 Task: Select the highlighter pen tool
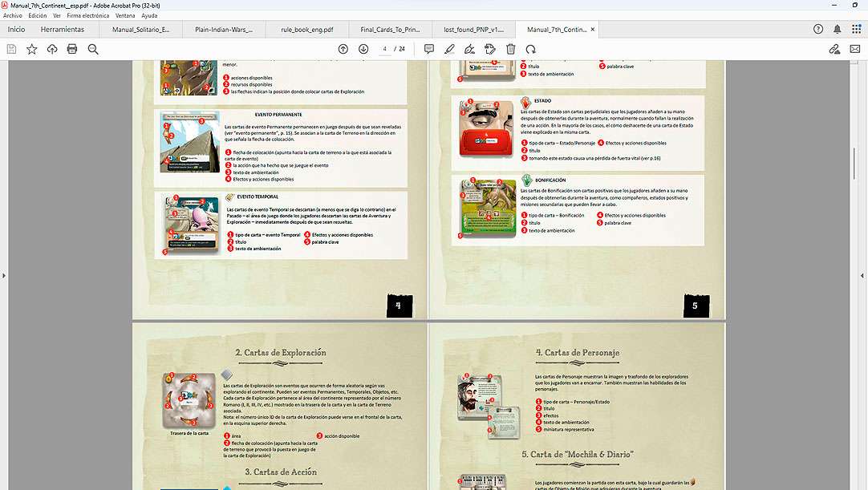(449, 49)
